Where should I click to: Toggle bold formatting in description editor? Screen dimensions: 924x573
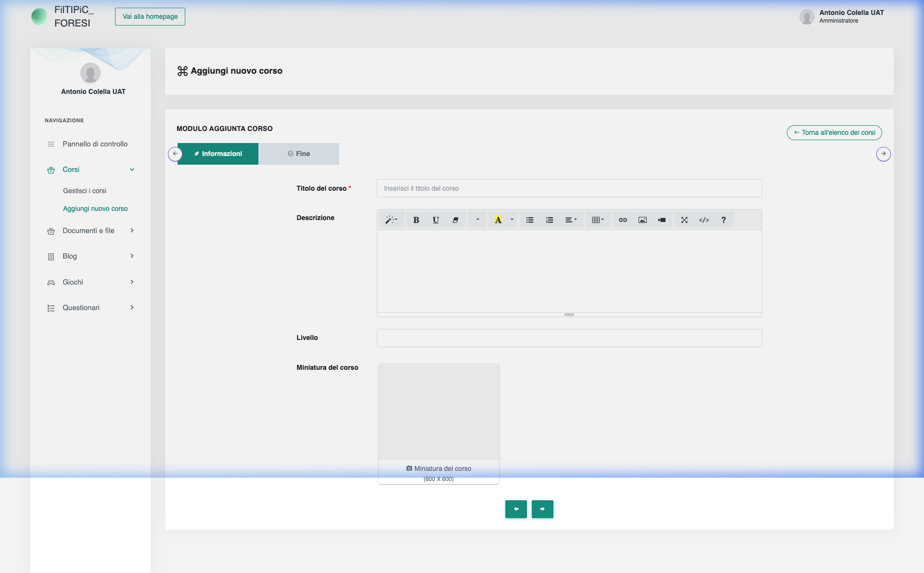click(416, 220)
